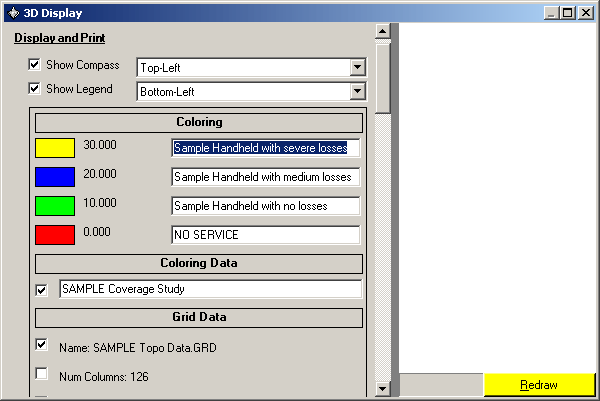Open the compass position dropdown showing Top-Left
The height and width of the screenshot is (401, 600).
[x=357, y=67]
